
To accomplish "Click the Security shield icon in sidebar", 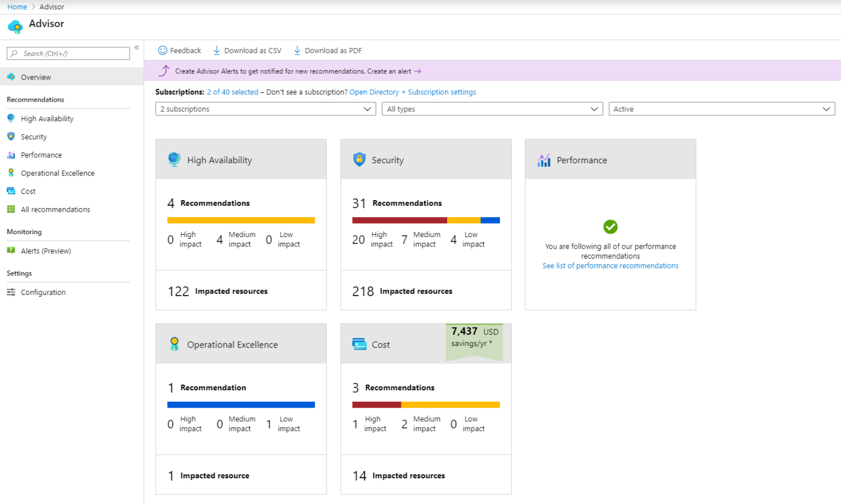I will [11, 136].
